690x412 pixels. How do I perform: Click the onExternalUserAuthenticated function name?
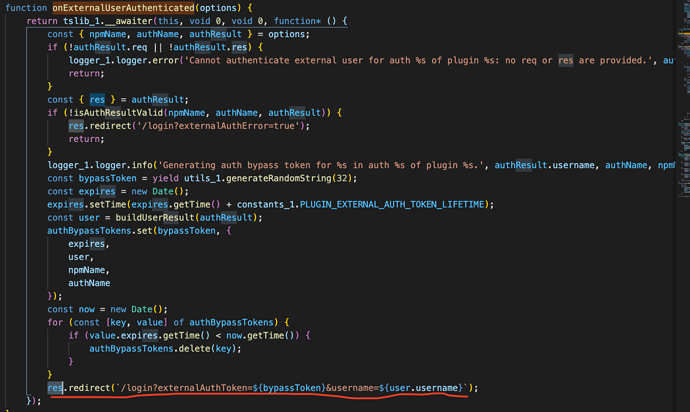[123, 8]
